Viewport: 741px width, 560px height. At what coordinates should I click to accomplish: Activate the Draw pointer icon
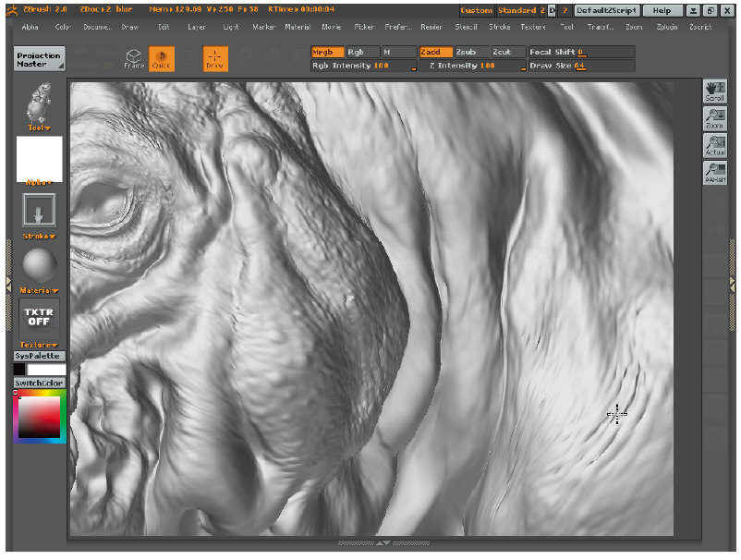tap(215, 59)
